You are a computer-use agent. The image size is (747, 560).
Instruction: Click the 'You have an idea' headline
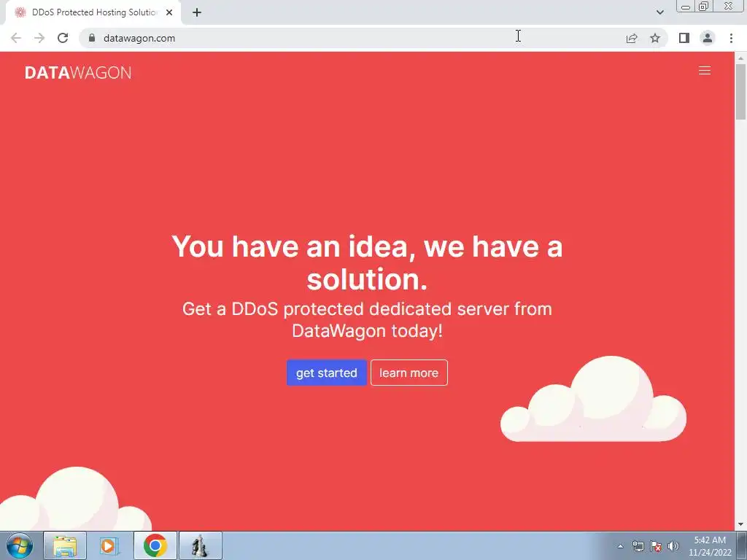tap(367, 262)
